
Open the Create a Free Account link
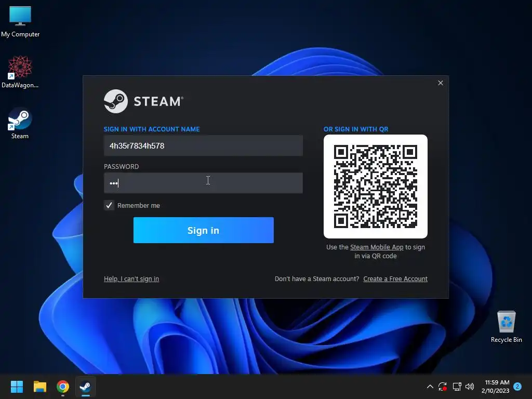pyautogui.click(x=395, y=278)
